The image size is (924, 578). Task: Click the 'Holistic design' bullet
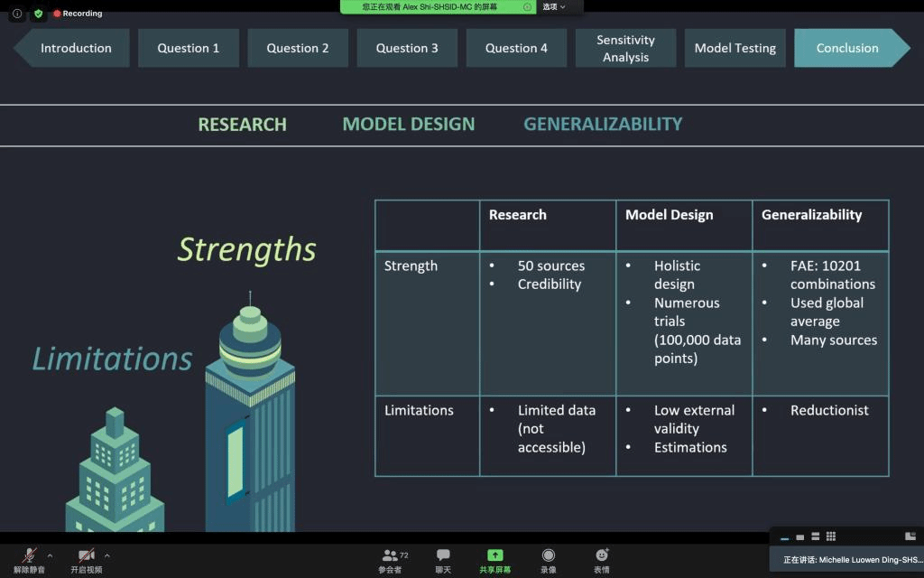pos(677,275)
